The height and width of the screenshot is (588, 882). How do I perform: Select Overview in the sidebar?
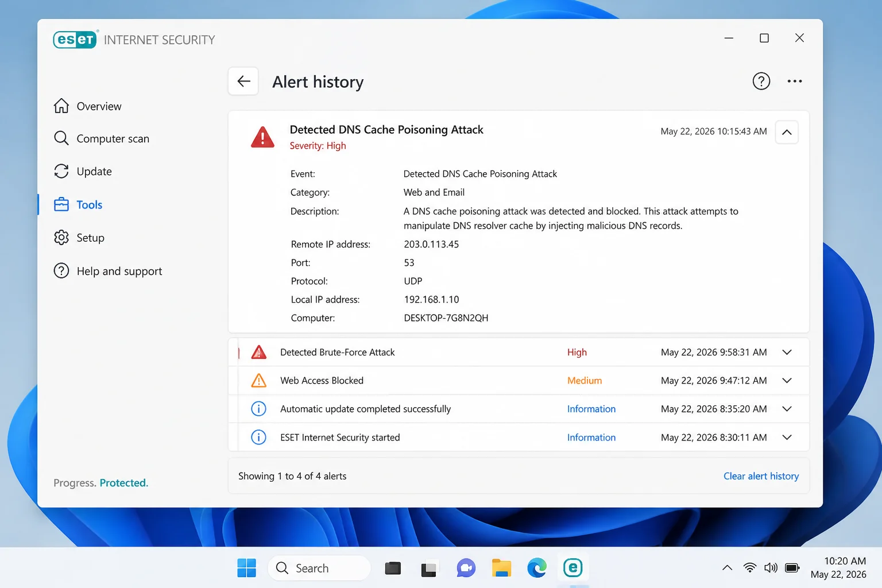pyautogui.click(x=99, y=106)
